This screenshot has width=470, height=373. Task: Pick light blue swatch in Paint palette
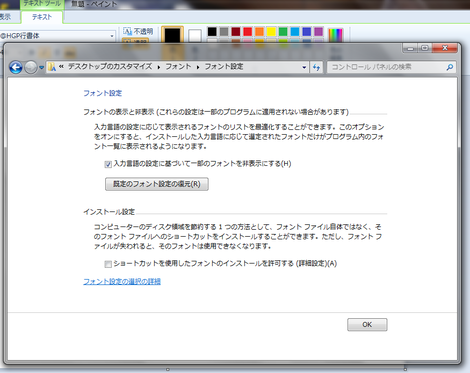[295, 32]
